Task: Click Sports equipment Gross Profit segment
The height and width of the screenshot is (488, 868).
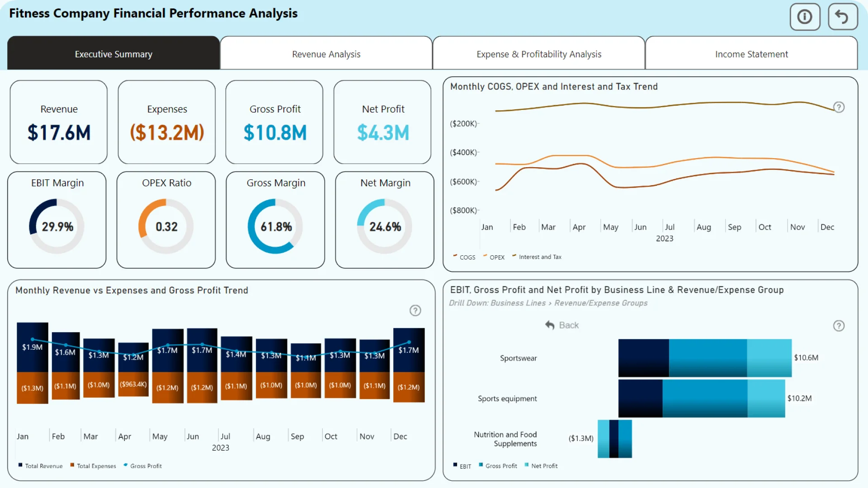Action: (x=705, y=399)
